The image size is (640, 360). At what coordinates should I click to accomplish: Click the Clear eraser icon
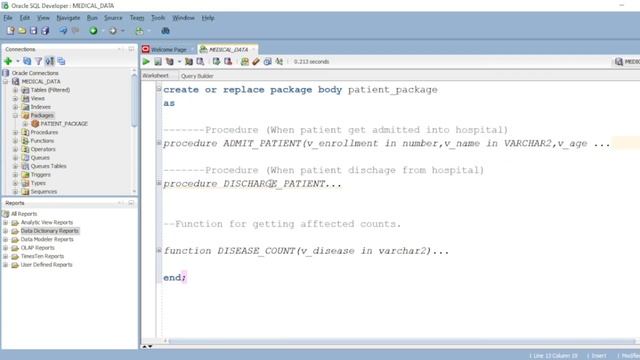[256, 62]
